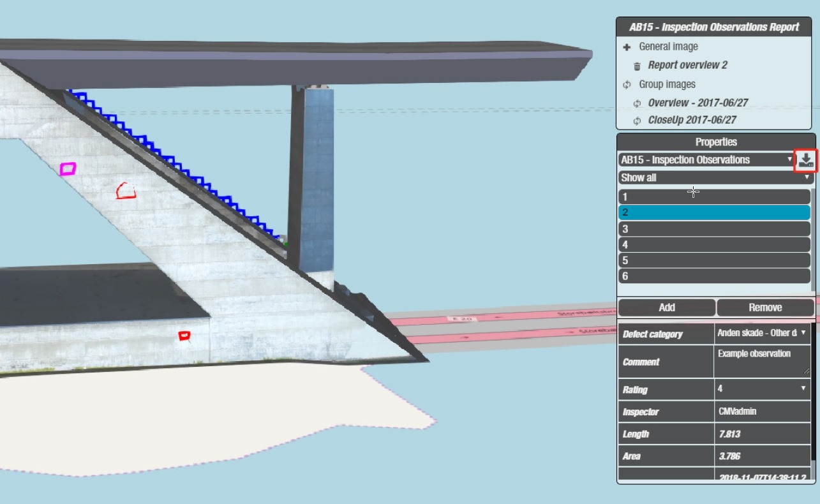Click the download icon next to Inspection Observations
The width and height of the screenshot is (820, 504).
(x=805, y=160)
